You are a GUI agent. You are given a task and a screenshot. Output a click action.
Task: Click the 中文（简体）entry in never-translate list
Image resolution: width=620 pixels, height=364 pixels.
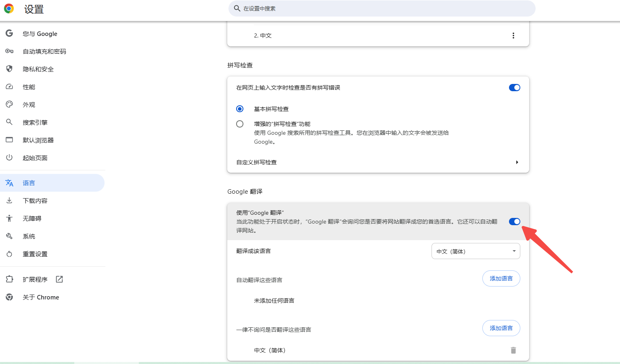coord(270,350)
